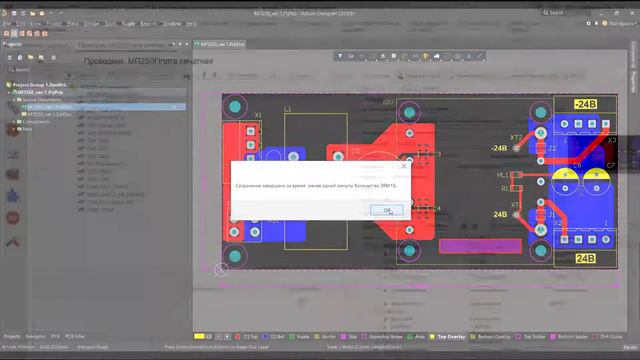Close the message dialog with the X
Viewport: 640px width, 360px height.
[404, 166]
